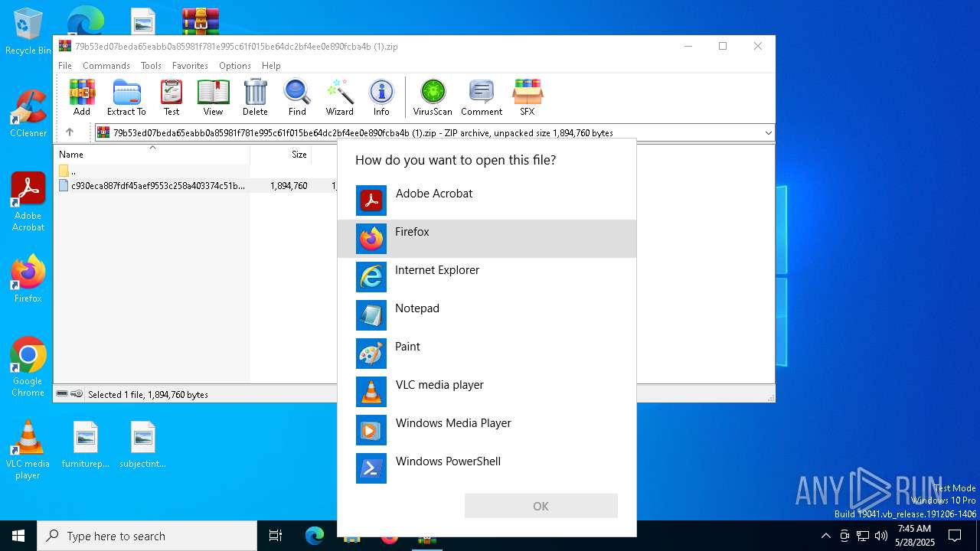Choose Windows PowerShell in the list

(x=487, y=468)
